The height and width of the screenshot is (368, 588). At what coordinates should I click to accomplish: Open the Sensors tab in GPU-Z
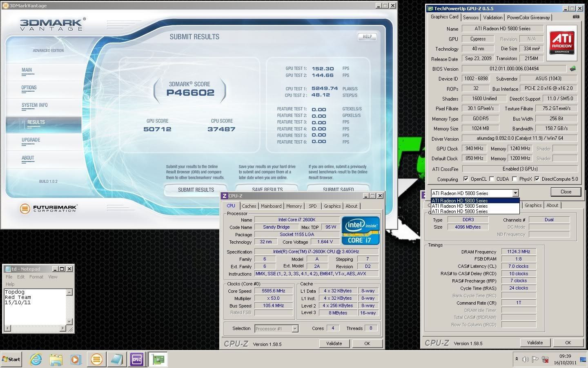(471, 17)
